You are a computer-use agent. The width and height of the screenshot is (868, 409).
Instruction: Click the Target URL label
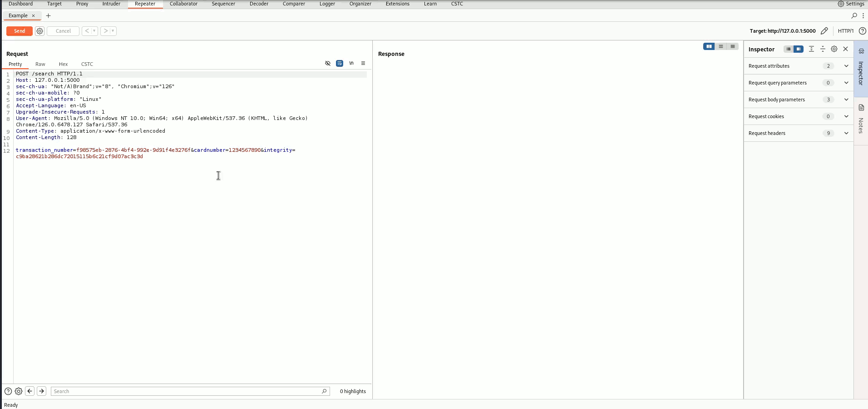click(783, 31)
